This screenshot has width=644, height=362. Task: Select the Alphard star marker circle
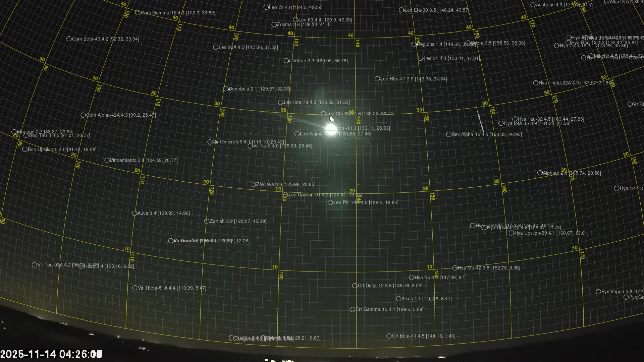point(540,173)
